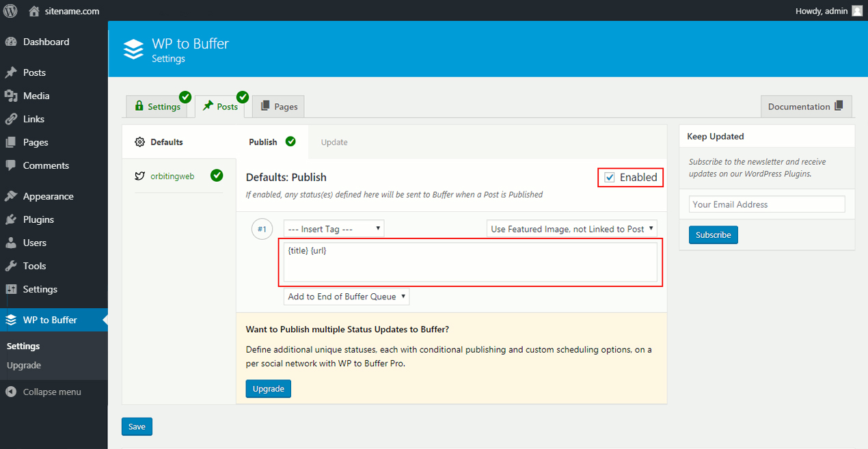
Task: Click the green checkmark next to Publish
Action: (290, 141)
